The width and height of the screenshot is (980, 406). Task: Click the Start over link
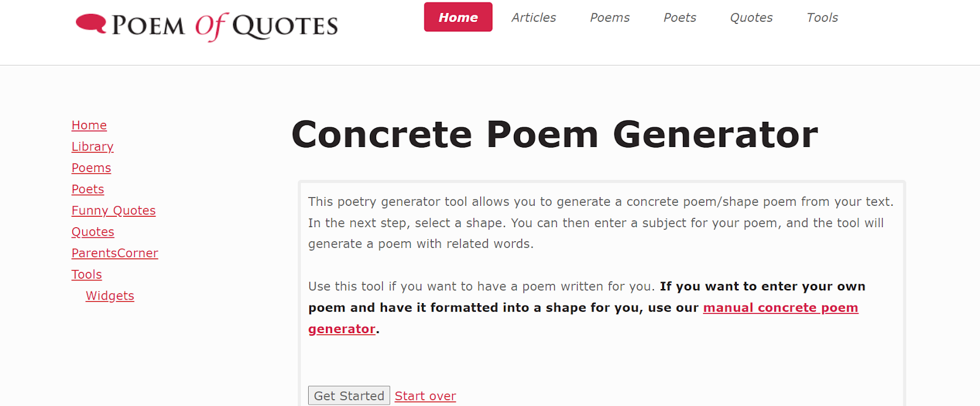pyautogui.click(x=426, y=396)
